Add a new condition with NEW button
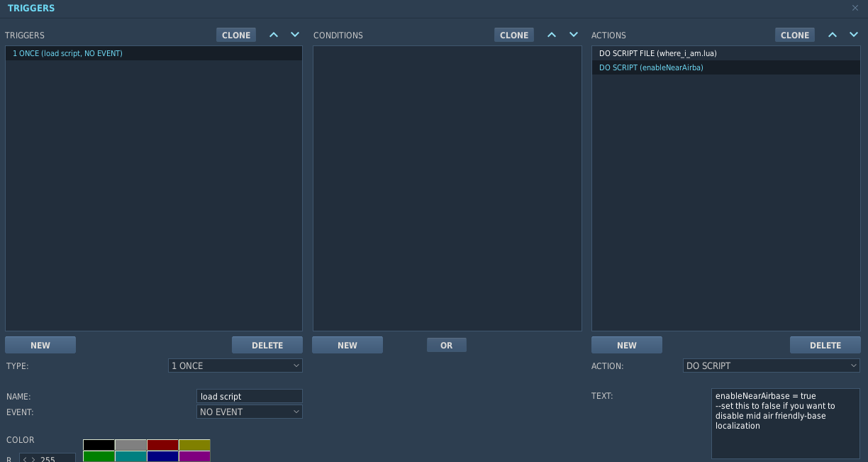The height and width of the screenshot is (462, 868). [347, 345]
